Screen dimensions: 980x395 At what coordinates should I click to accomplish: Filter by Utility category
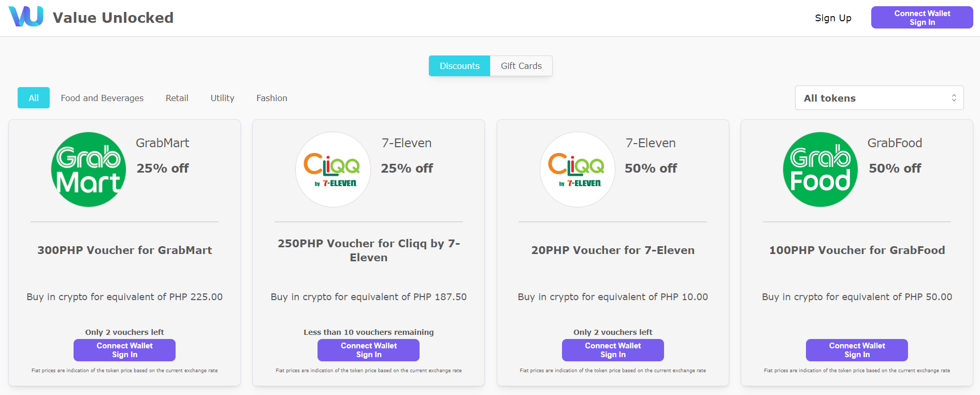tap(222, 98)
